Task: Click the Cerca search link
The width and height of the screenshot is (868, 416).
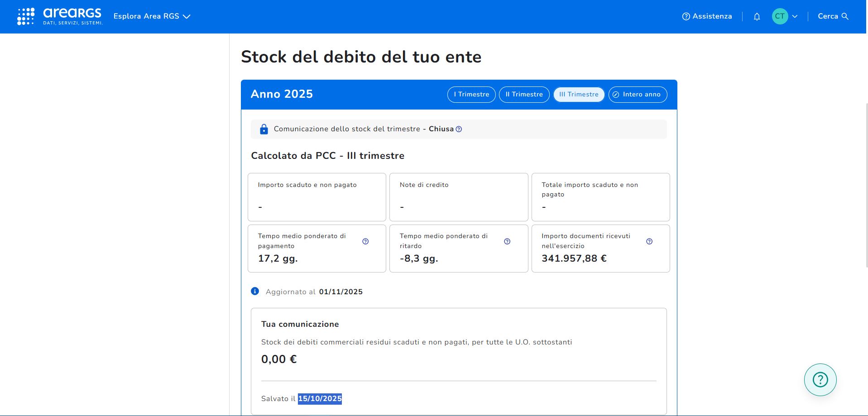Action: pos(828,16)
